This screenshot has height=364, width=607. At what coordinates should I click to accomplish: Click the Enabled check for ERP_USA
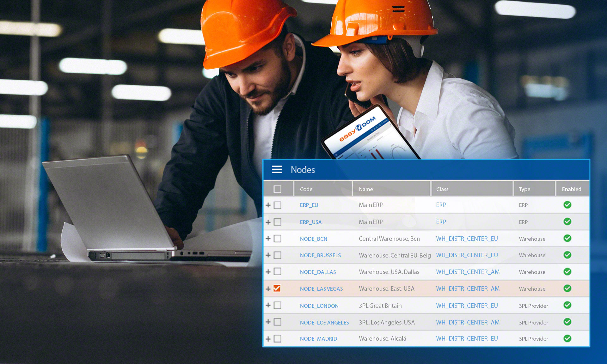click(567, 221)
